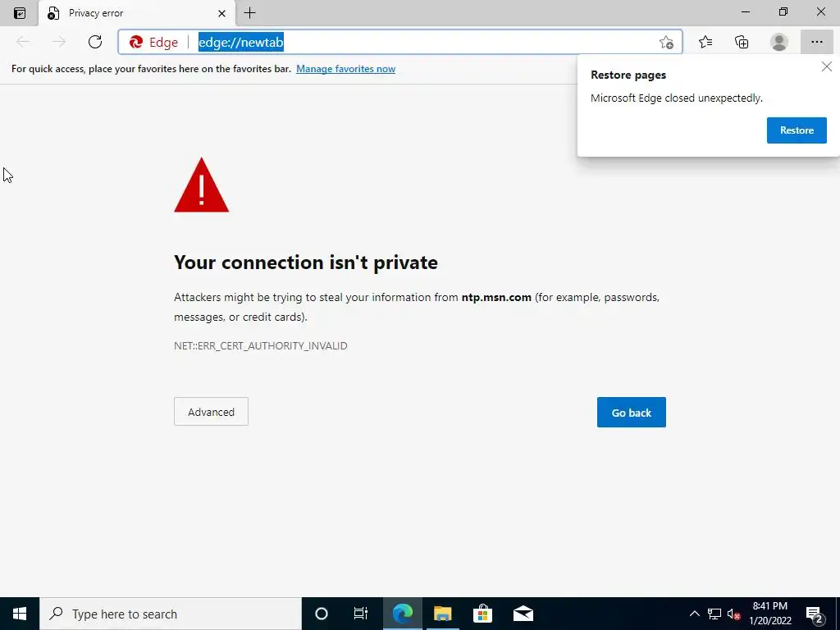
Task: Open network status tray icon
Action: click(x=714, y=614)
